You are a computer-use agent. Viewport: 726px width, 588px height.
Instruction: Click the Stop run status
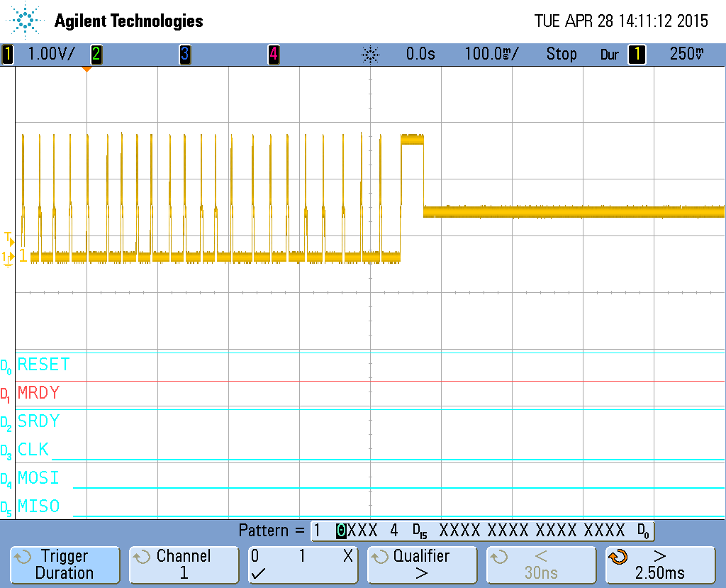tap(562, 54)
